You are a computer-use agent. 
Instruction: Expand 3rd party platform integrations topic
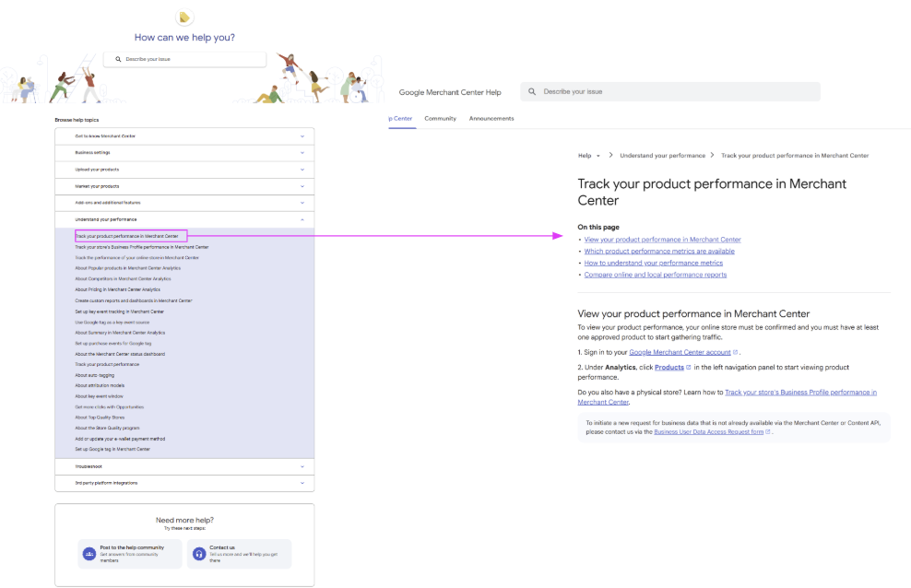184,483
